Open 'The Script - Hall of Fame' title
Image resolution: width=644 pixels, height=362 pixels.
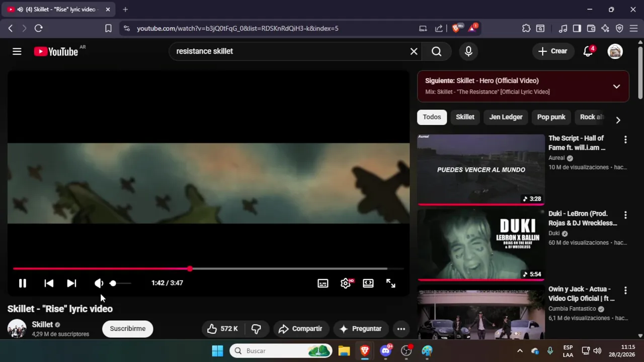[577, 143]
